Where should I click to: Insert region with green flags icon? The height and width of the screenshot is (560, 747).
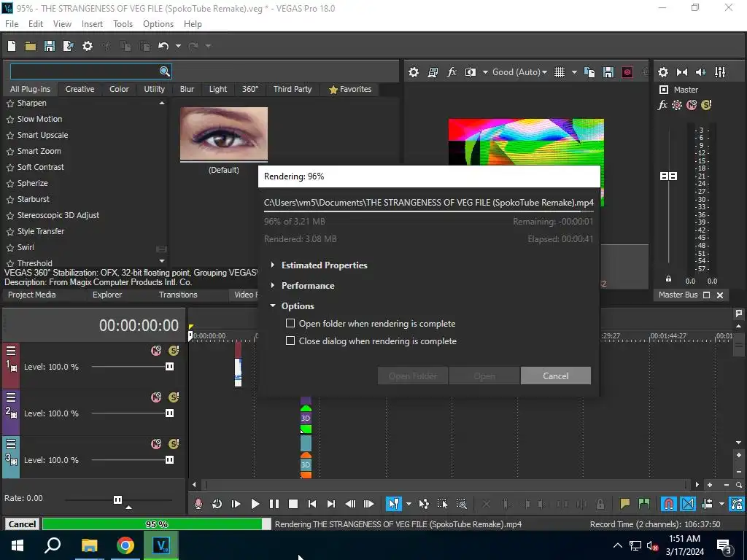[x=644, y=504]
